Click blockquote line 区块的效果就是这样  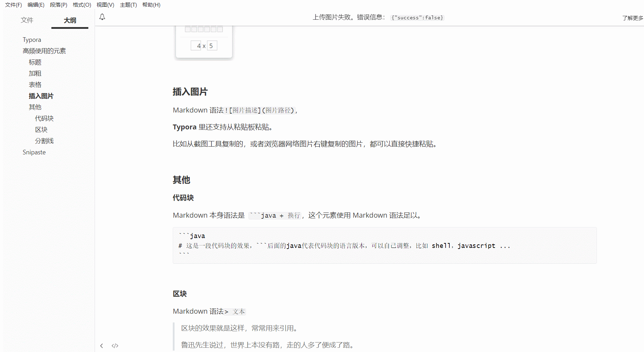(x=240, y=328)
